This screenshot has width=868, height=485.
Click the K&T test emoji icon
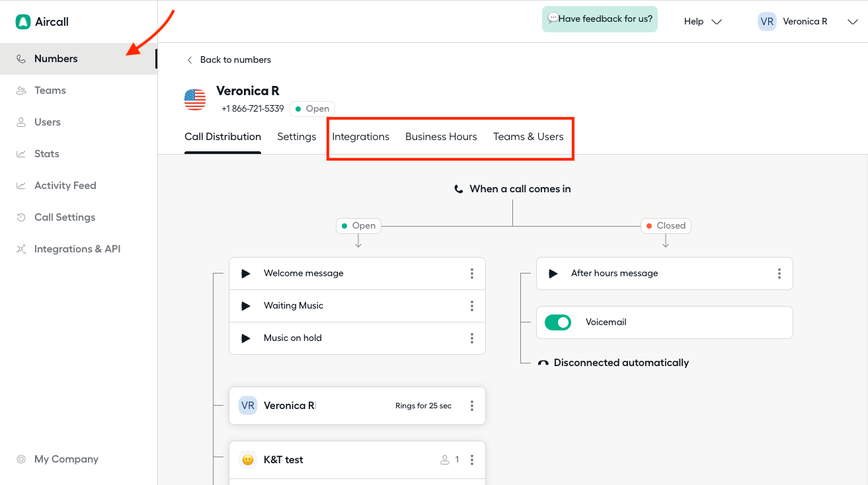pos(248,460)
